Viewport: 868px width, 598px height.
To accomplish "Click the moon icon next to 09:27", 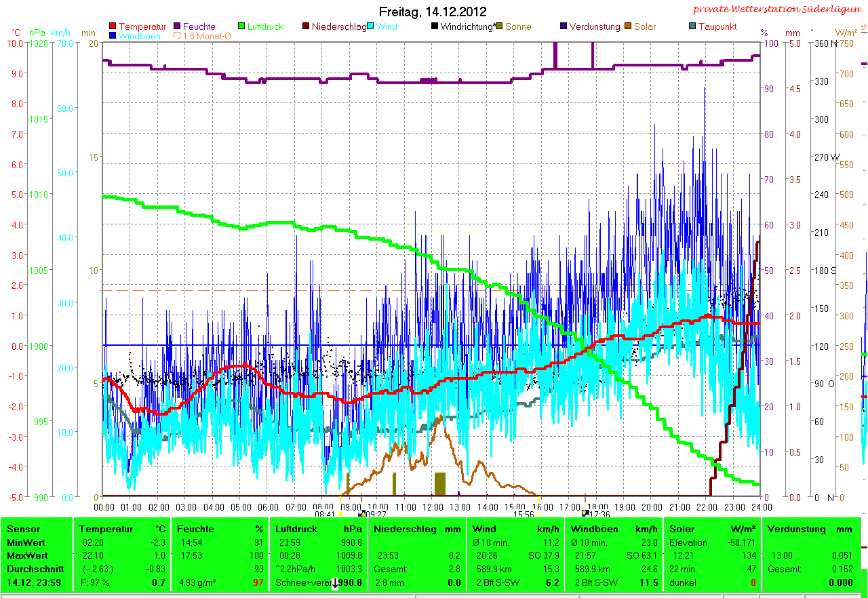I will pyautogui.click(x=361, y=514).
